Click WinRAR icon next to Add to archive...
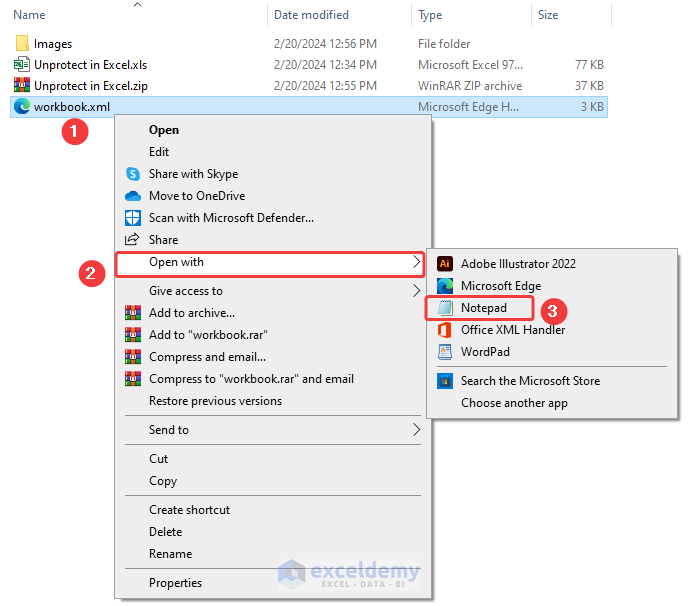This screenshot has height=606, width=699. (133, 313)
